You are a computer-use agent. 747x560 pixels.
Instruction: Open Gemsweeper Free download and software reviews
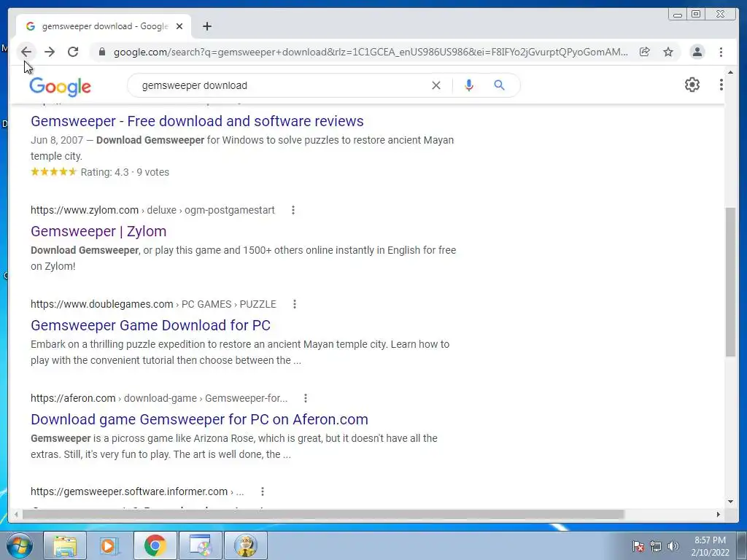pyautogui.click(x=197, y=121)
